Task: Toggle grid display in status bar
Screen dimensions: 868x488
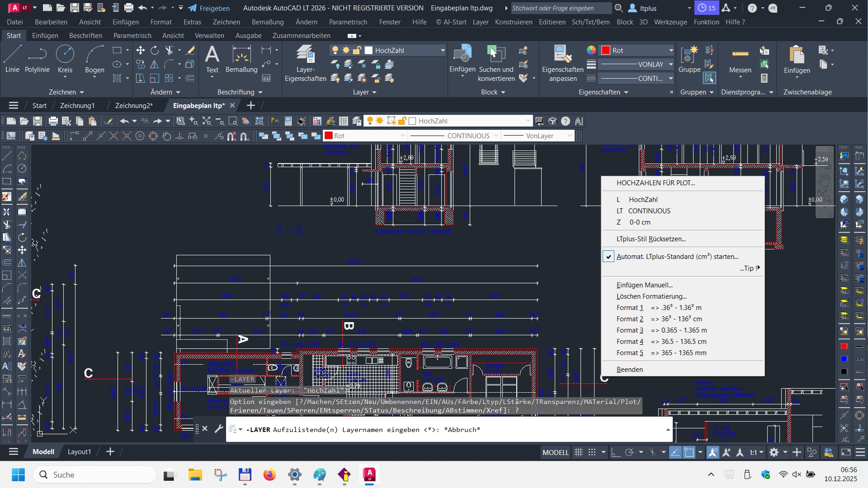Action: click(578, 452)
